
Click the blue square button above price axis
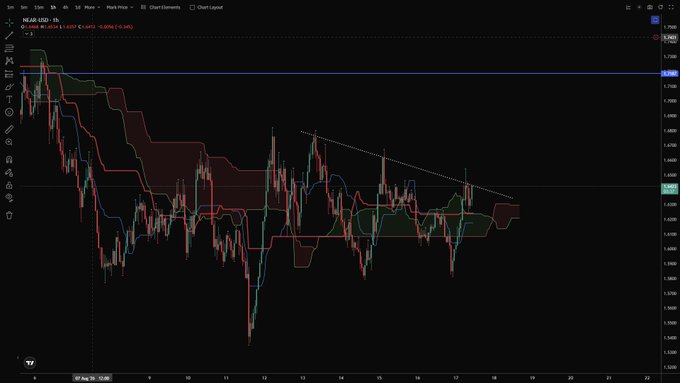click(x=655, y=20)
